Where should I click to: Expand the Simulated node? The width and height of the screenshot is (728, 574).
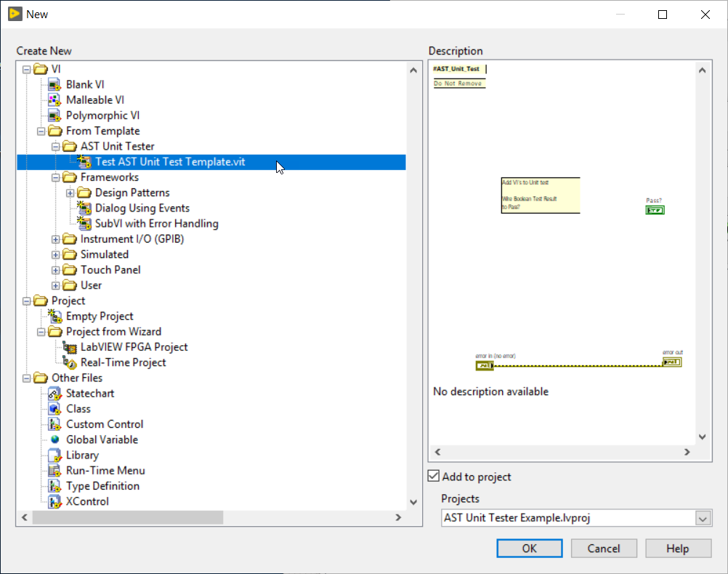pos(56,255)
